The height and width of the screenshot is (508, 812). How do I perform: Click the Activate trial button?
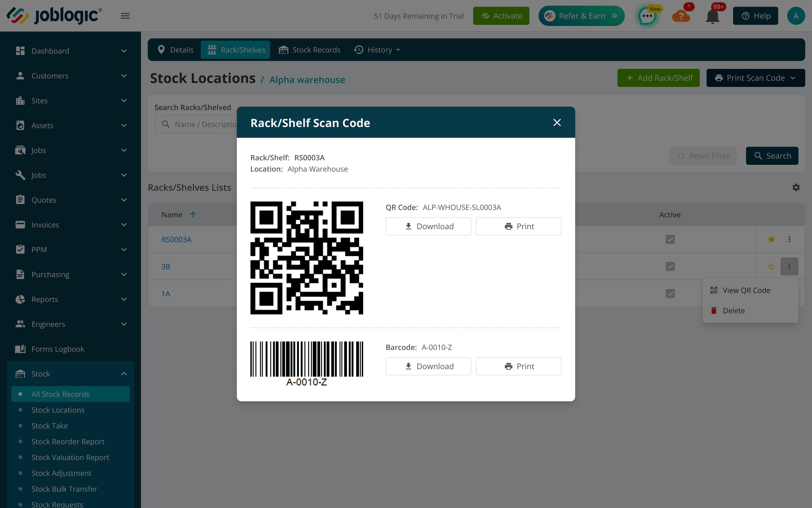(x=501, y=16)
